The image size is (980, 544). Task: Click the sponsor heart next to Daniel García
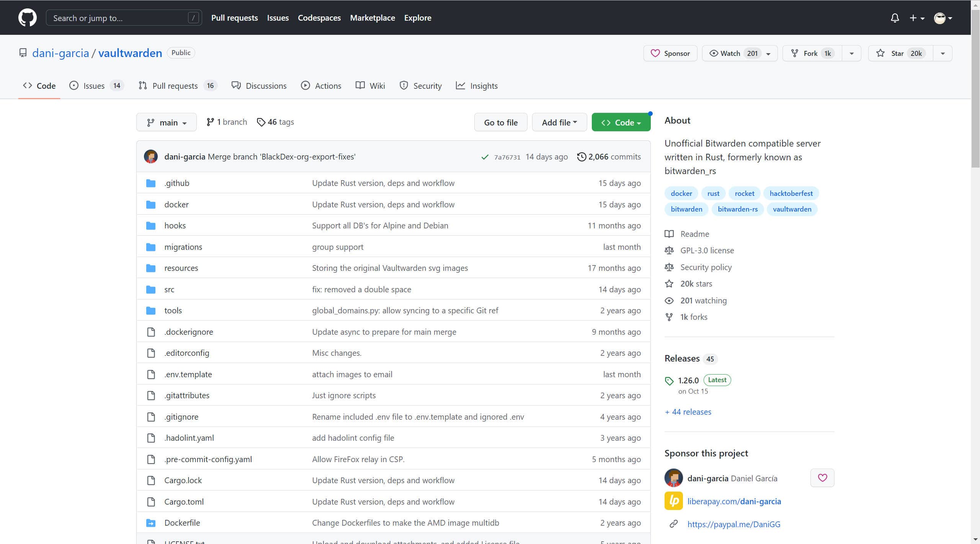tap(822, 478)
